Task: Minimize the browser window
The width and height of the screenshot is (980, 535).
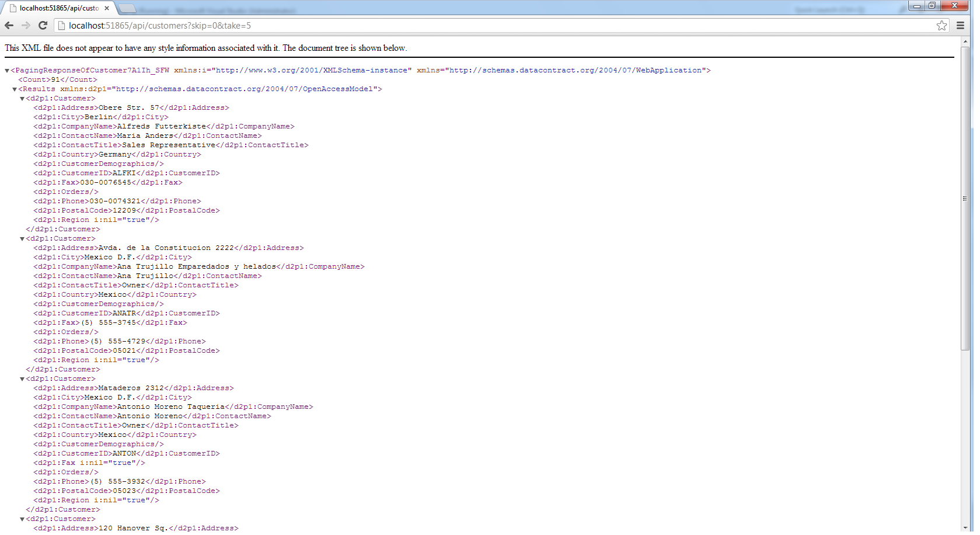Action: tap(916, 6)
